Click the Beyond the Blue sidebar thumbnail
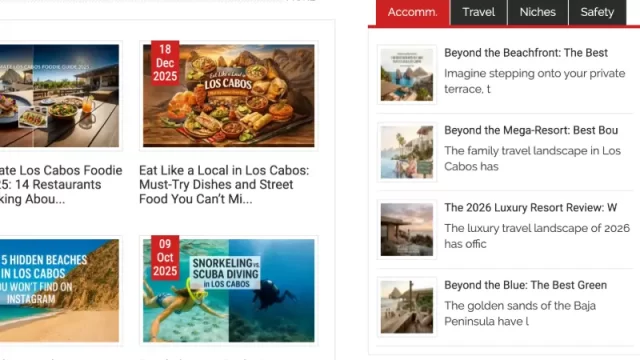The image size is (640, 360). [407, 307]
